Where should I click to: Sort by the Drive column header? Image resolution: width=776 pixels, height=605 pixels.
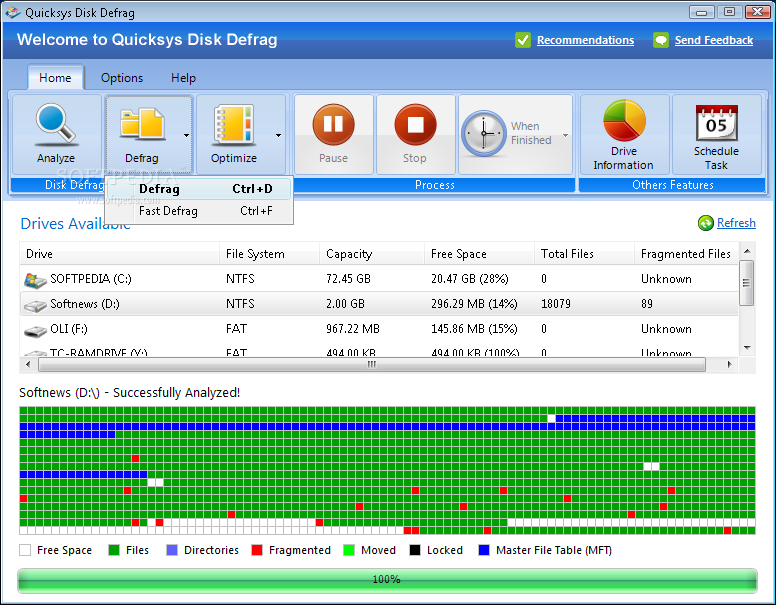pos(119,253)
